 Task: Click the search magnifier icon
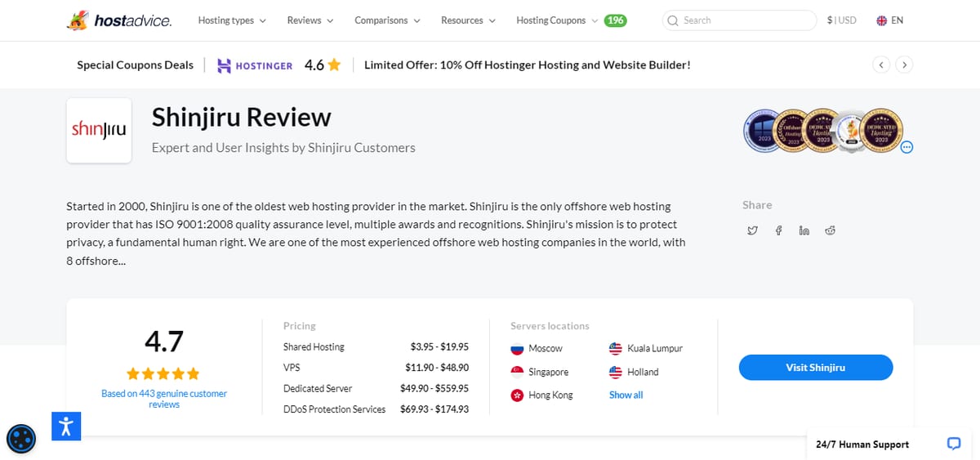point(673,20)
